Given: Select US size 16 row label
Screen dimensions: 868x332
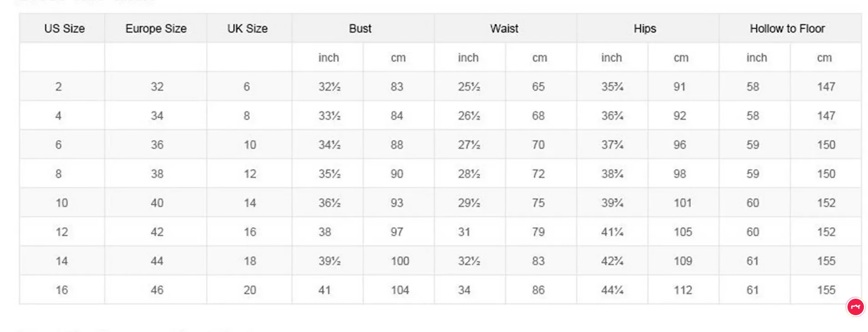Looking at the screenshot, I should coord(62,290).
